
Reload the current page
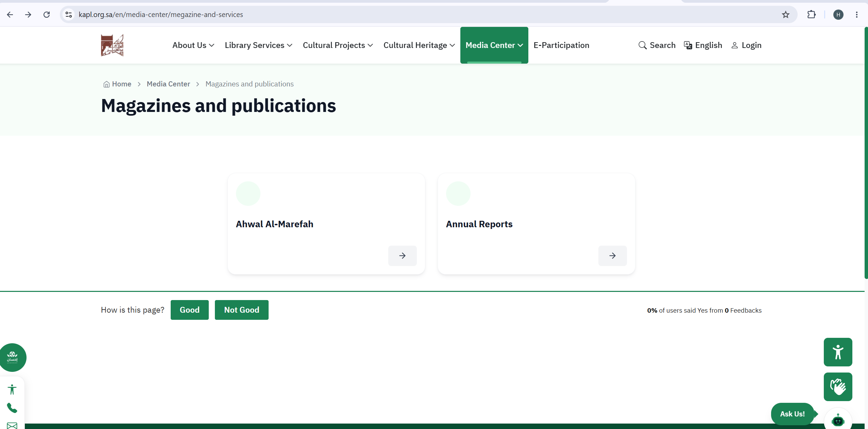(x=47, y=15)
